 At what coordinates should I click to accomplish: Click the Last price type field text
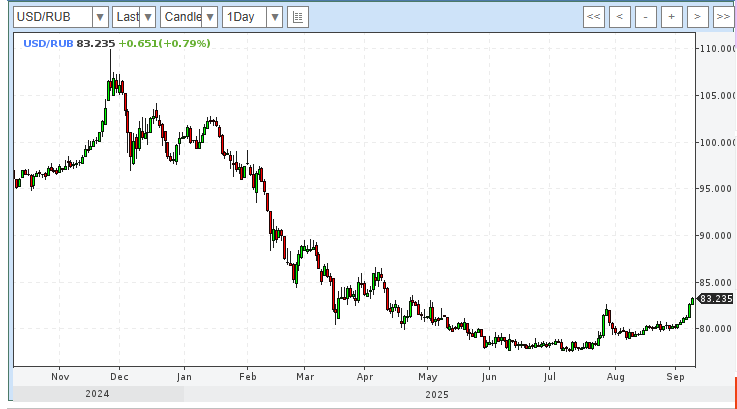127,17
